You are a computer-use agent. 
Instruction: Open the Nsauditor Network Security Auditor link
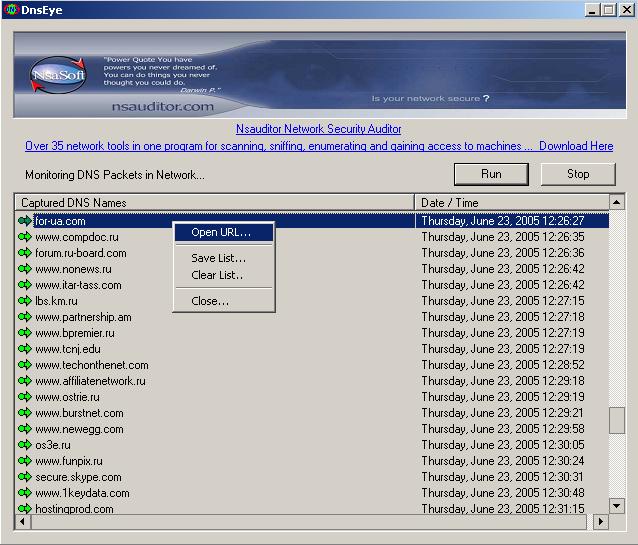319,129
